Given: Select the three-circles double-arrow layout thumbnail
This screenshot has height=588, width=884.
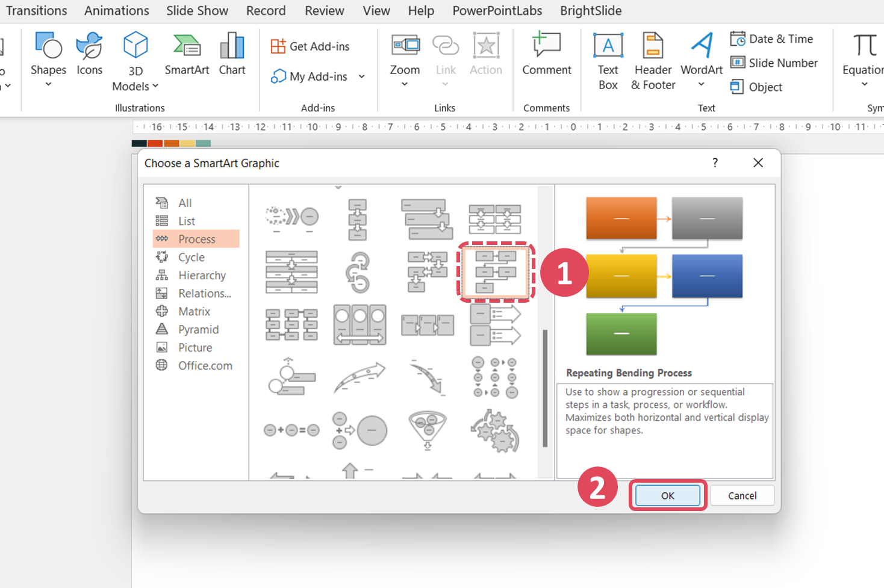Looking at the screenshot, I should pyautogui.click(x=360, y=324).
